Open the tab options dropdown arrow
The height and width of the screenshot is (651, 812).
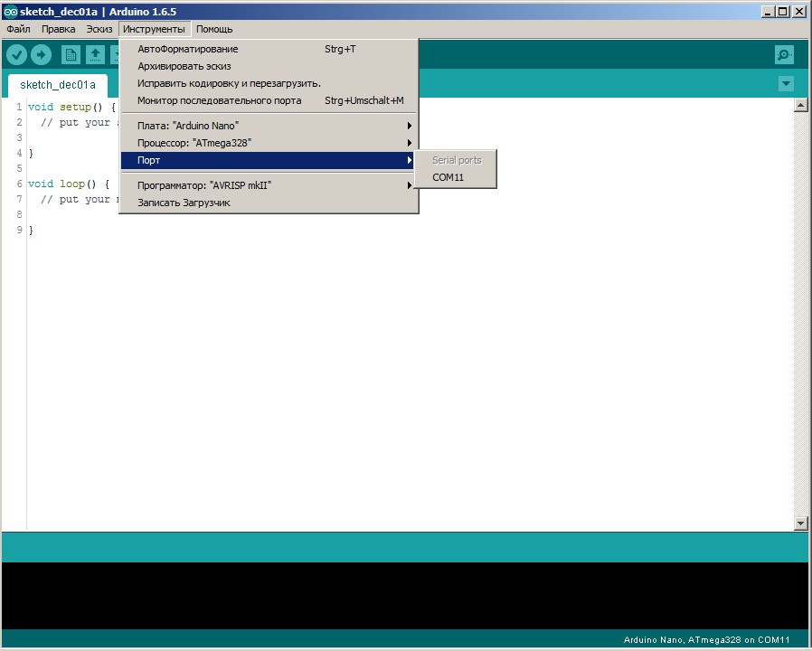(x=786, y=83)
